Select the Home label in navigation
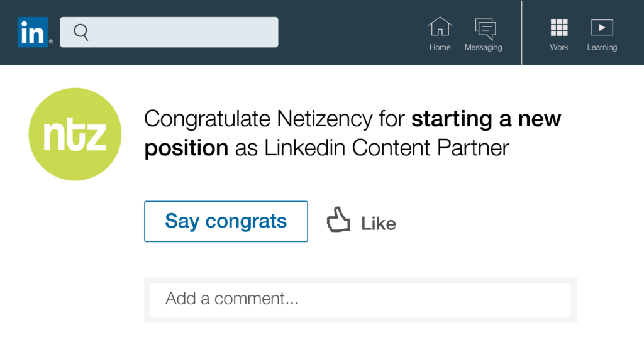 tap(440, 47)
